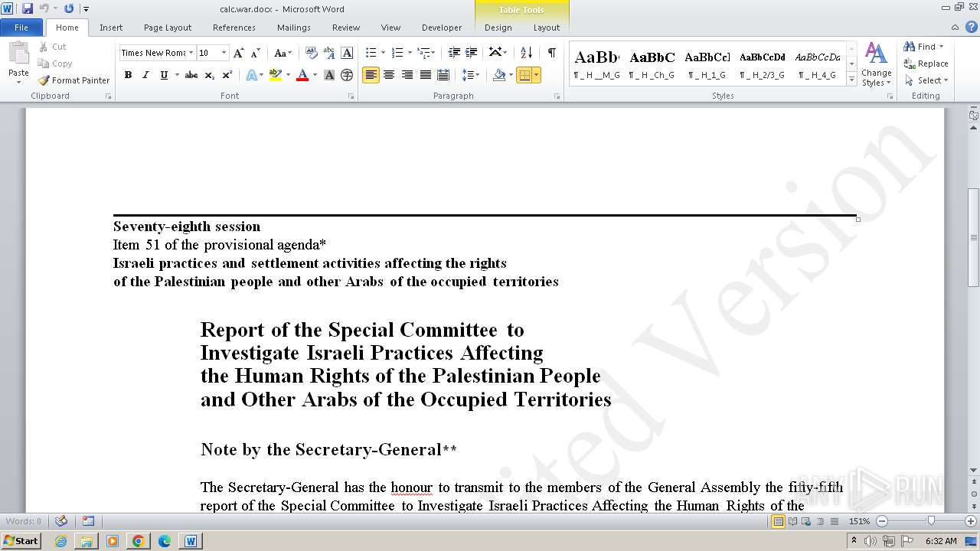Click the vertical scrollbar thumb
Screen dimensions: 980x551
tap(974, 237)
